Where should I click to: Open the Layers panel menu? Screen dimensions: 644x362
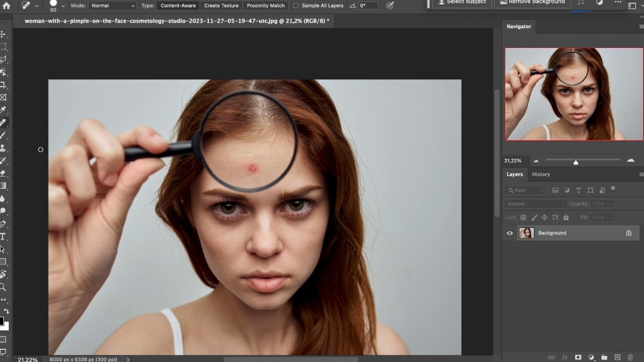[641, 174]
